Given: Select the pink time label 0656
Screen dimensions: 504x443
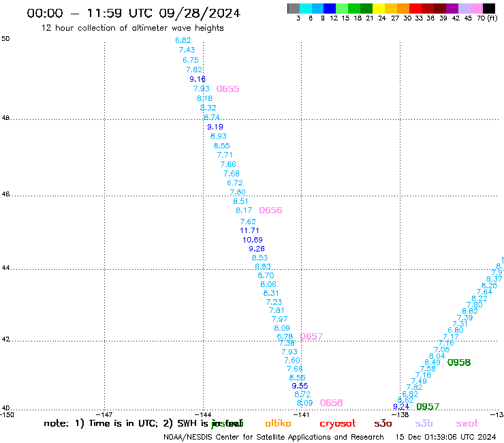Looking at the screenshot, I should tap(270, 210).
